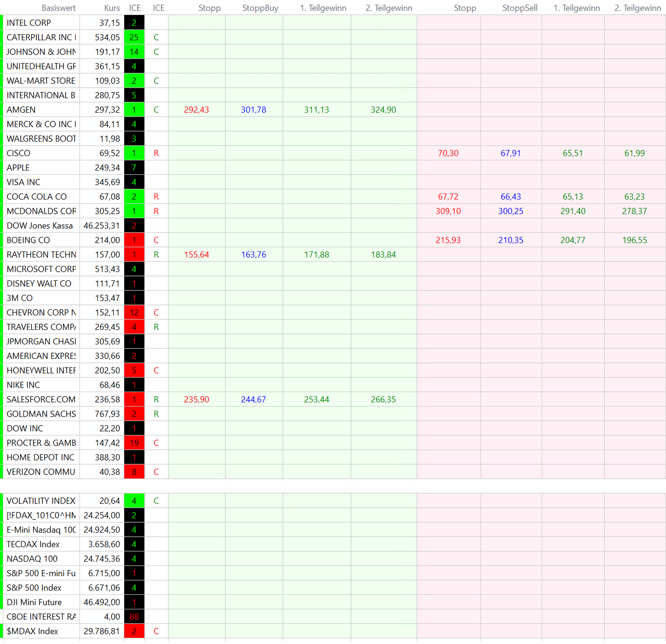Select Coca Cola's stop value 67,72

click(x=448, y=197)
